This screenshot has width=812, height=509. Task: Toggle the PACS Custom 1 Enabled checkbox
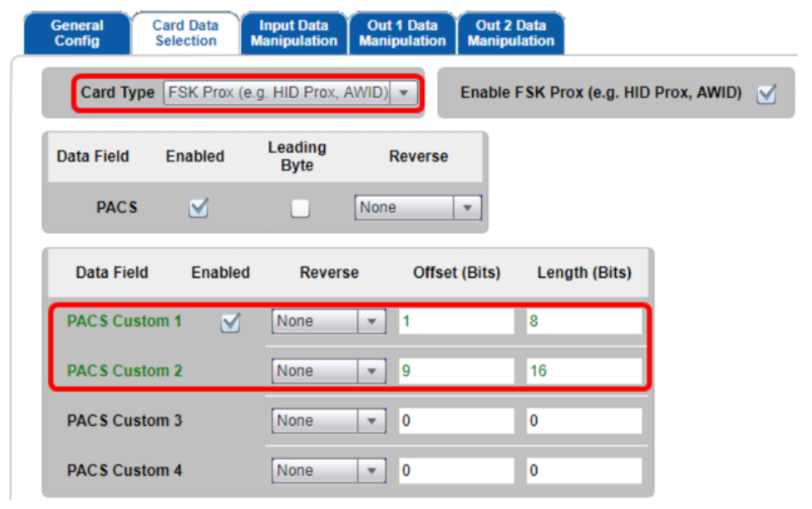click(x=230, y=322)
